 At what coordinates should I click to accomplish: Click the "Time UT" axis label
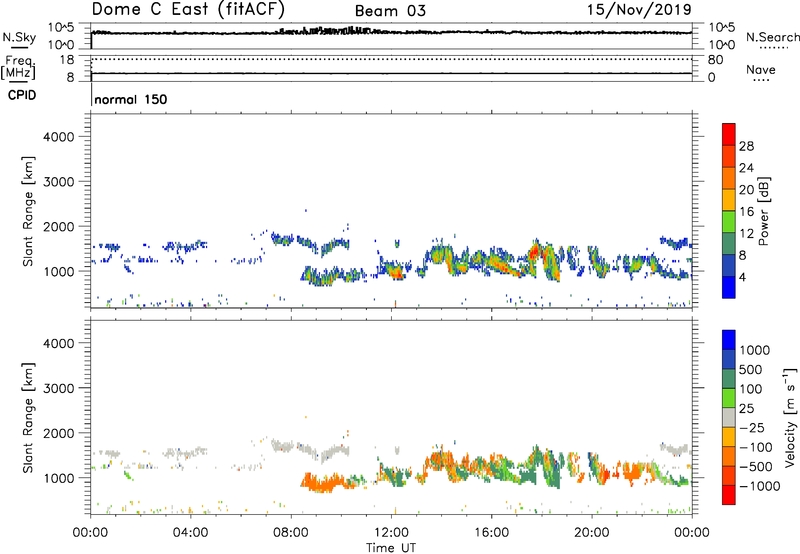coord(391,548)
